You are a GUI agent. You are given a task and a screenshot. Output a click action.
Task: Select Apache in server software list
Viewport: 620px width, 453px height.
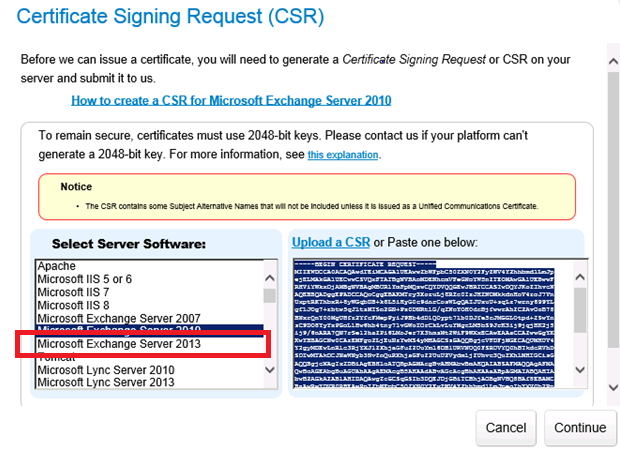click(x=149, y=266)
